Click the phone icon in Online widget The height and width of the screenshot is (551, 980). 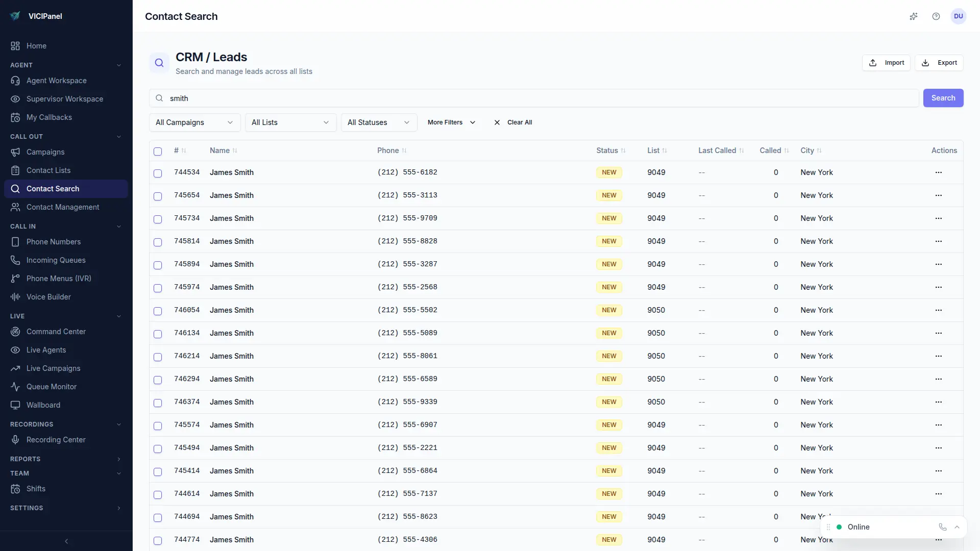[x=942, y=527]
